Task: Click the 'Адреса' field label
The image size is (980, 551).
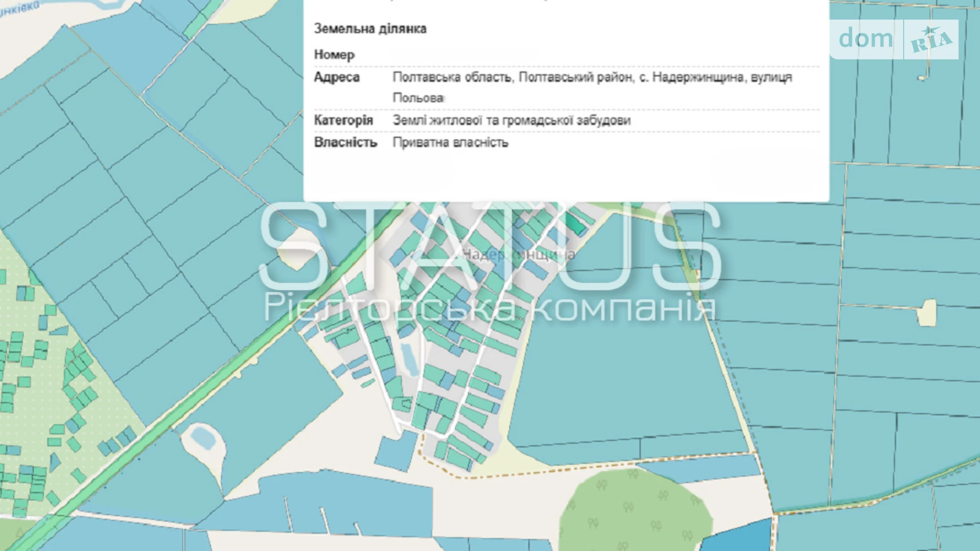Action: tap(337, 77)
